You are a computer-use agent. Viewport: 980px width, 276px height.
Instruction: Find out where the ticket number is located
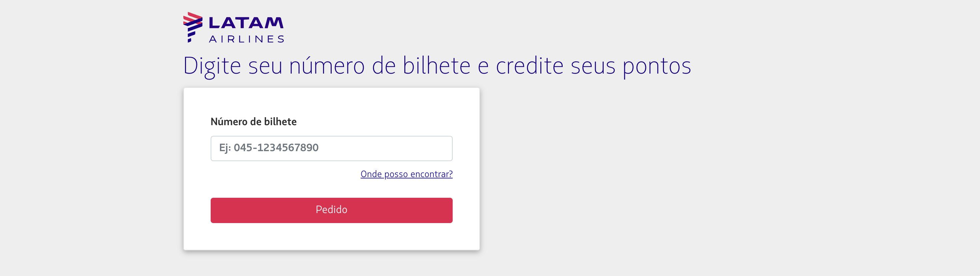406,174
